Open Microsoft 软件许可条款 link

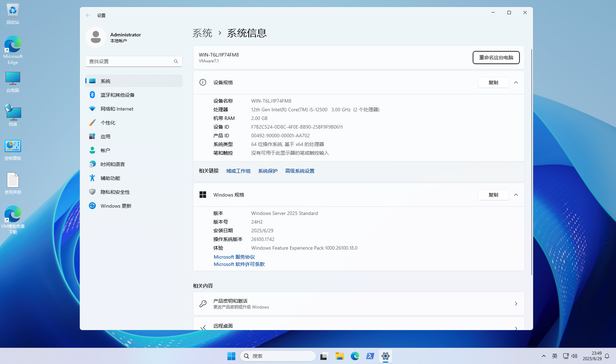tap(239, 264)
